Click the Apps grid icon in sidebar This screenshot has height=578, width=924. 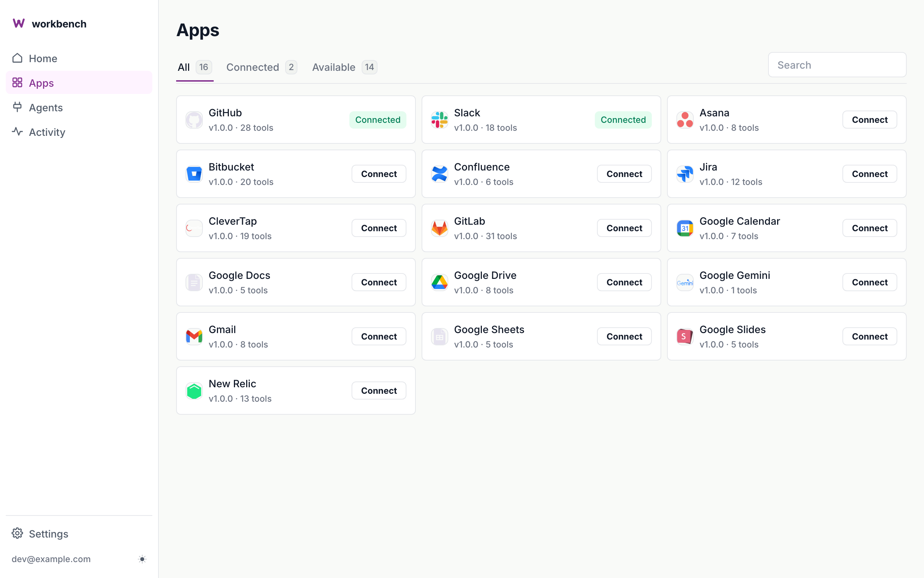17,83
